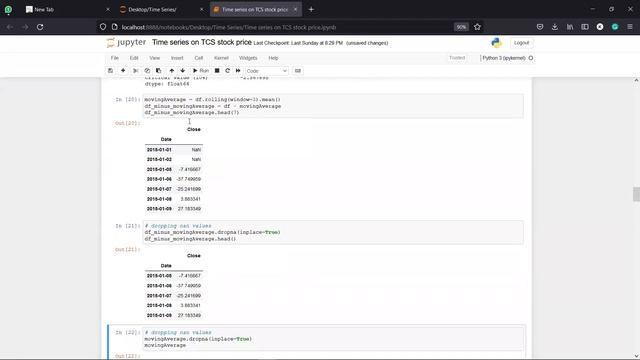Save notebook with the save and checkpoint icon
Image resolution: width=640 pixels, height=360 pixels.
point(110,71)
